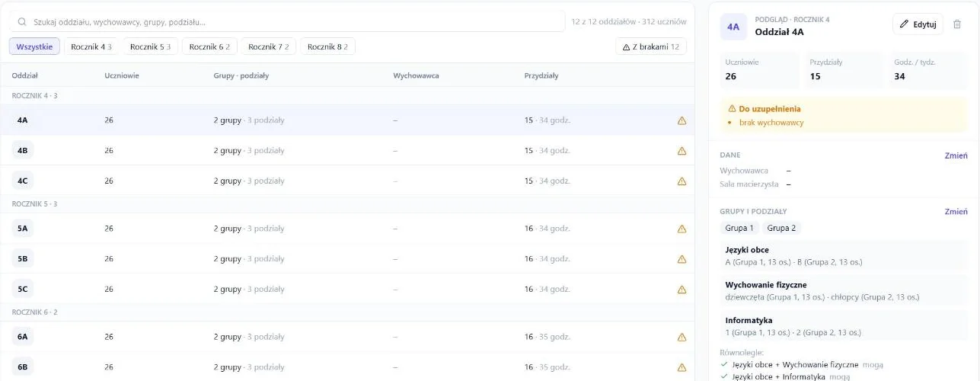Click the Przydziały 15 stat card

pos(844,69)
